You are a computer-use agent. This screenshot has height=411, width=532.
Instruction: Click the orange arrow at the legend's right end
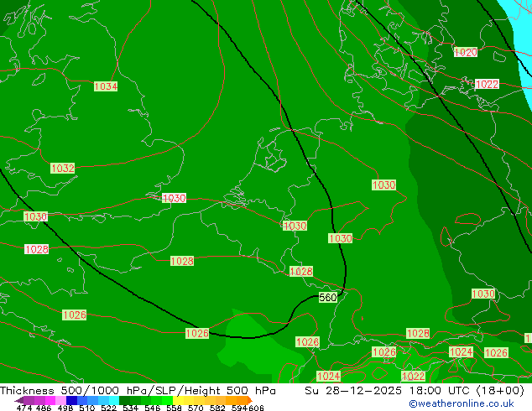click(x=250, y=400)
